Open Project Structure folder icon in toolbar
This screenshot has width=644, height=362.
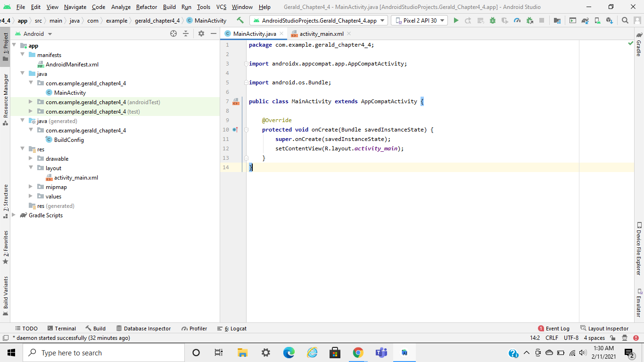557,21
